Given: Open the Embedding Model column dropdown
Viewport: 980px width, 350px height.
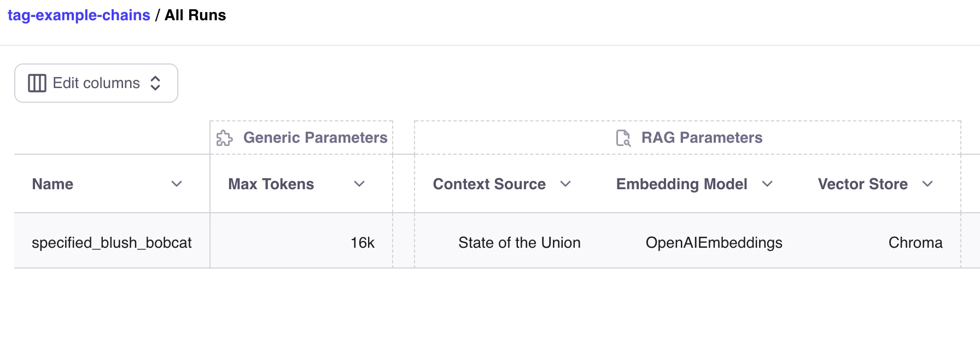Looking at the screenshot, I should tap(768, 184).
